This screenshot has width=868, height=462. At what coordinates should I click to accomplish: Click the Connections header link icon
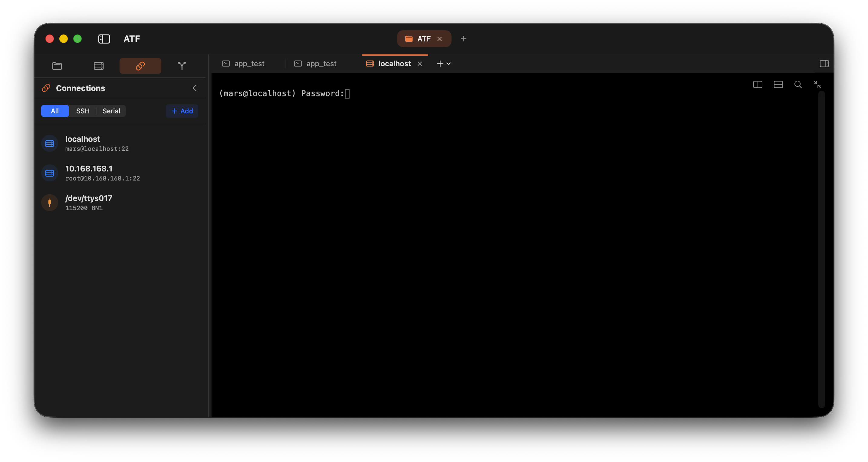[46, 88]
